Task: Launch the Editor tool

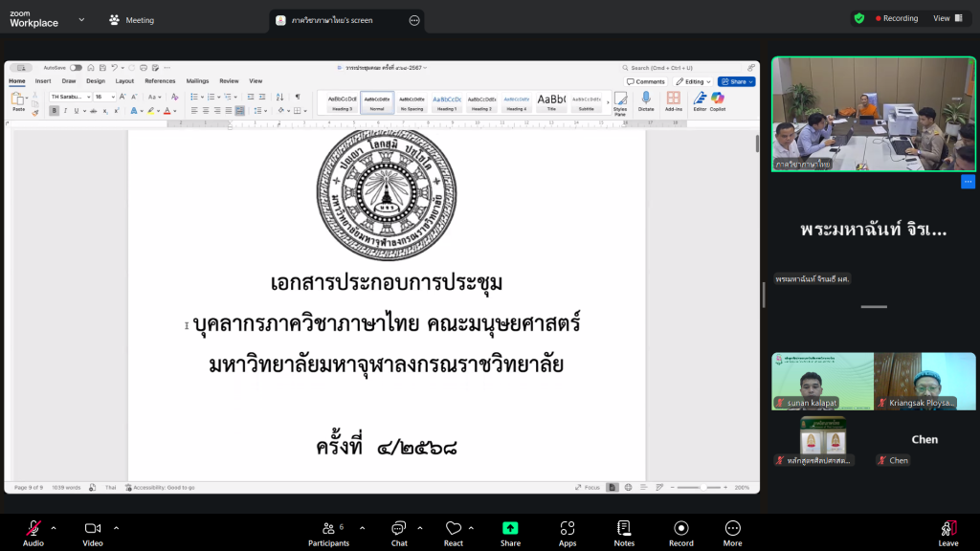Action: pos(700,101)
